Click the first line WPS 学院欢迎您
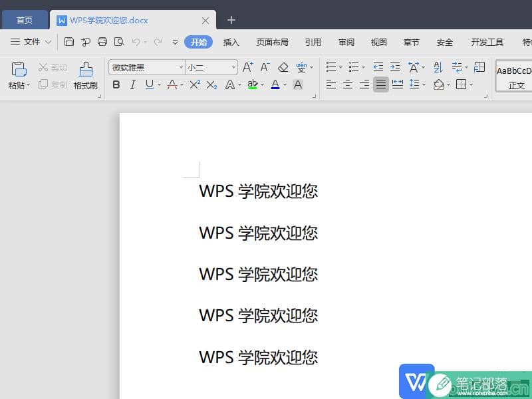The height and width of the screenshot is (399, 532). pos(258,191)
